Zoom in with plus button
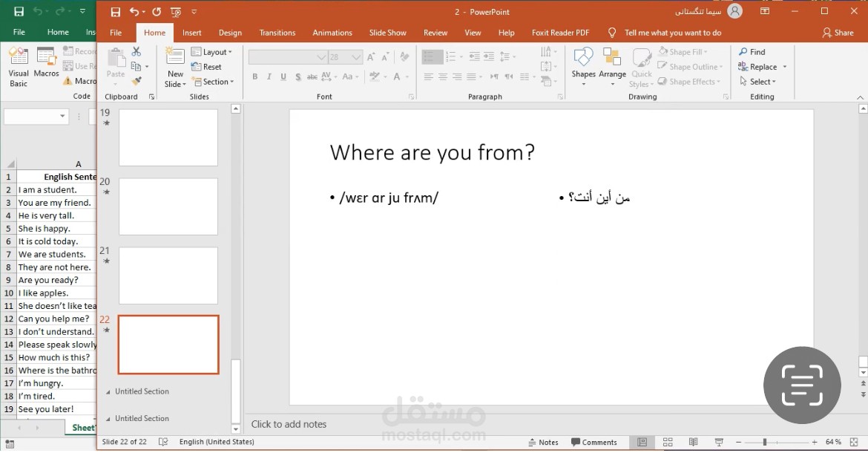The width and height of the screenshot is (868, 453). tap(815, 442)
